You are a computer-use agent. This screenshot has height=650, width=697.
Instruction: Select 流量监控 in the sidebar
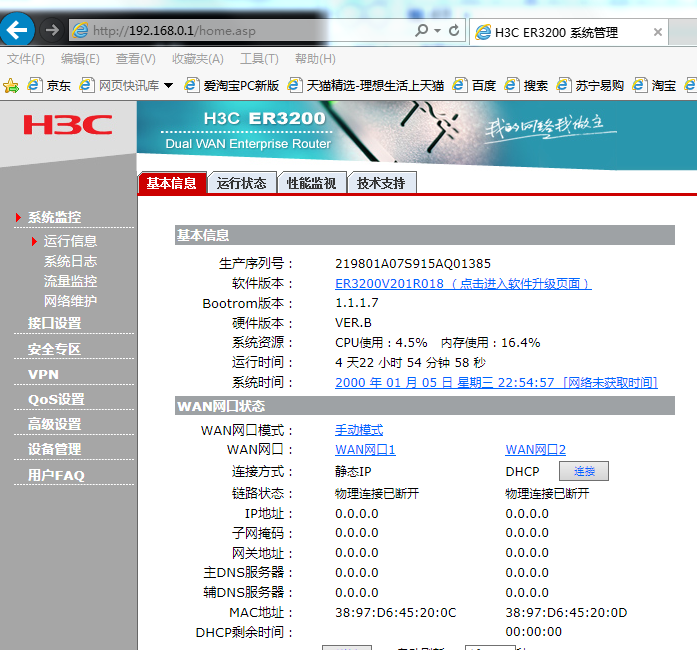coord(70,281)
